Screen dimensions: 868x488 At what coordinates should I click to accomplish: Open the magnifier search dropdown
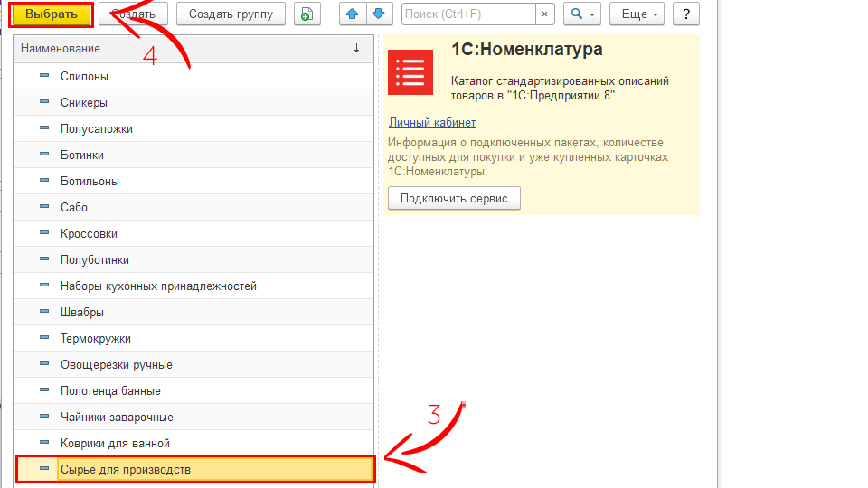point(581,14)
